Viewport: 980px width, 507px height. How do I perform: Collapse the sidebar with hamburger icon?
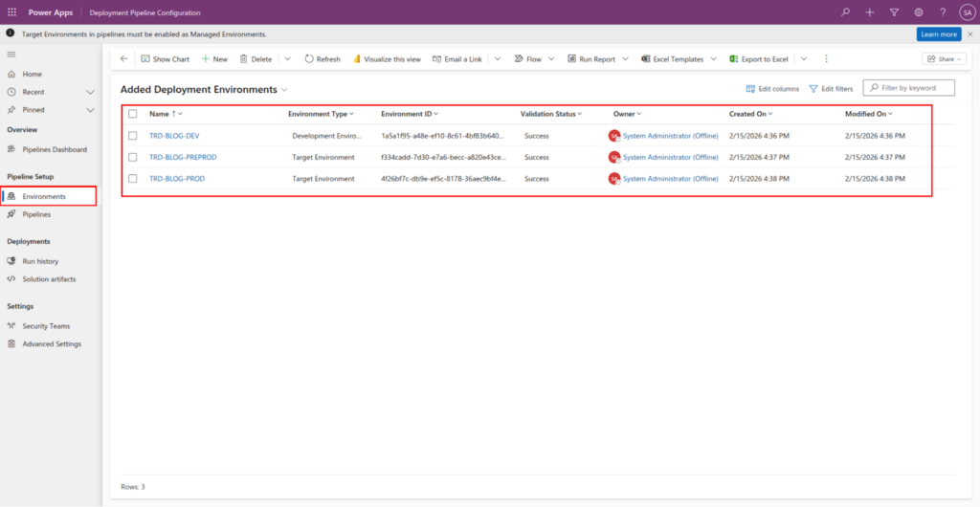11,55
